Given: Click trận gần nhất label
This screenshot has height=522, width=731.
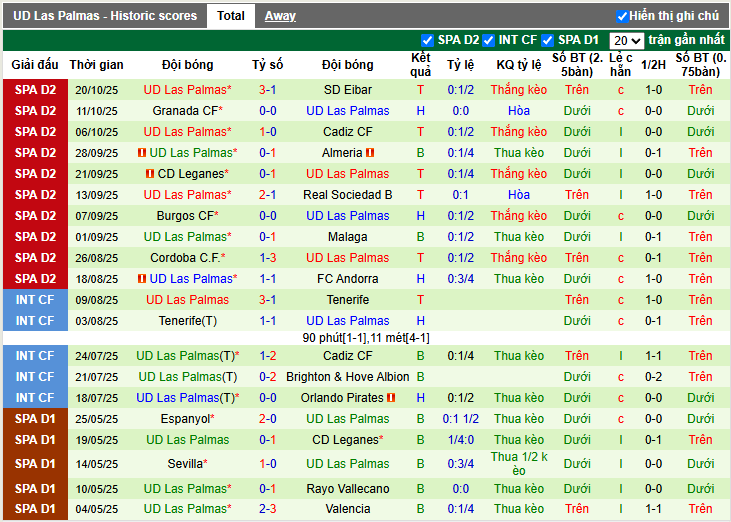Looking at the screenshot, I should point(686,40).
